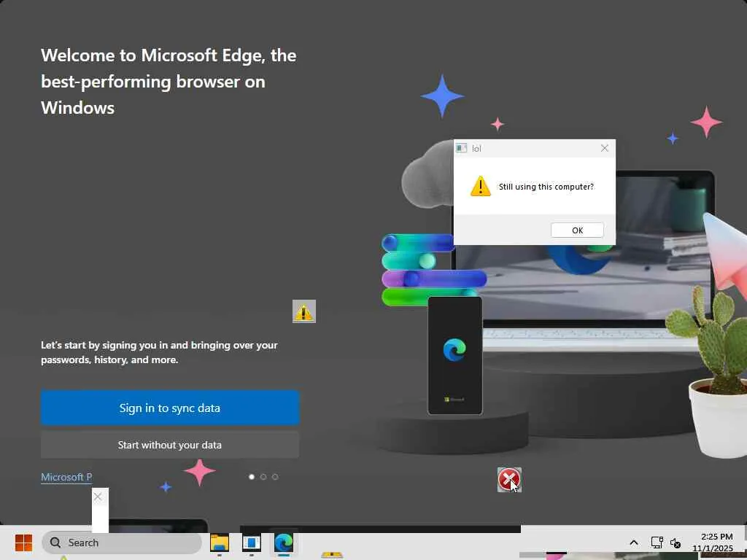
Task: Open the Windows Start menu
Action: click(23, 542)
